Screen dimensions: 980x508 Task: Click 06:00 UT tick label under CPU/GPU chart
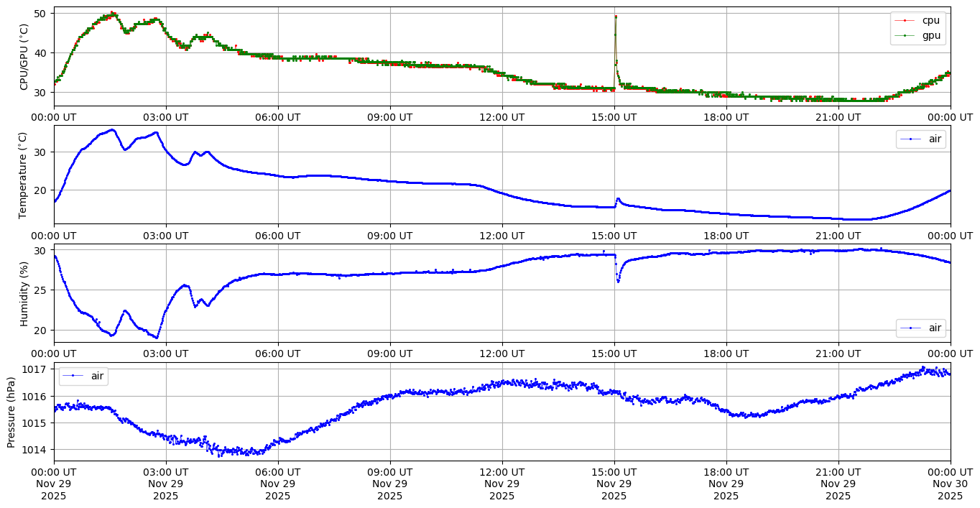tap(277, 116)
